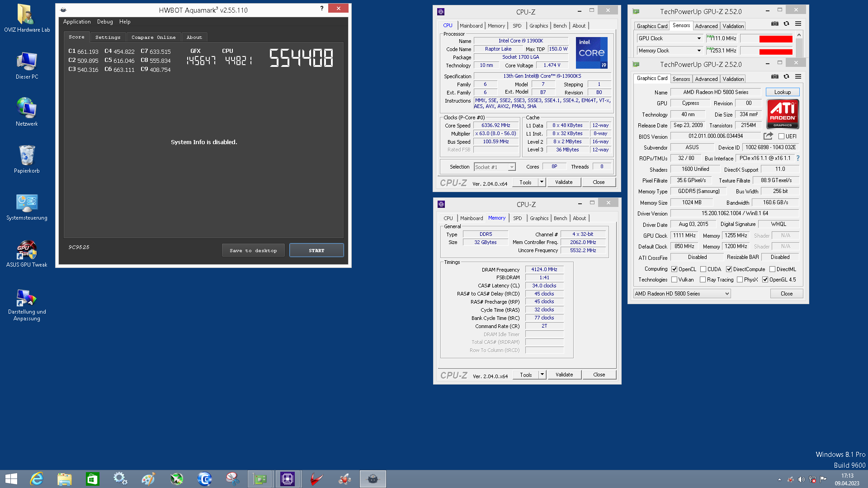The image size is (868, 488).
Task: Open File Explorer from the taskbar
Action: [64, 479]
